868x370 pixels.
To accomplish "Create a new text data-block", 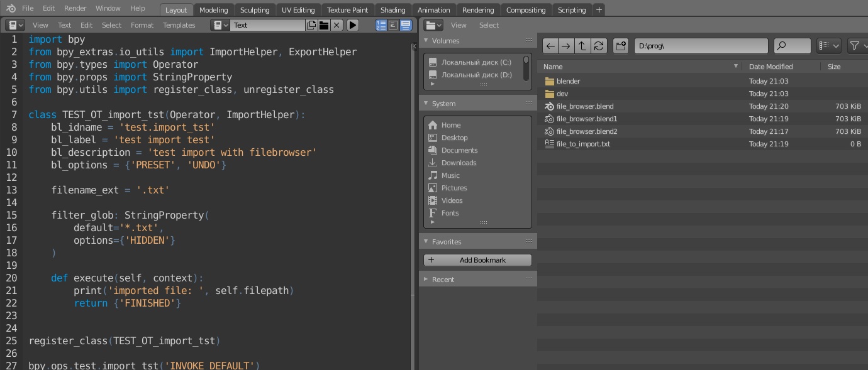I will [x=311, y=25].
